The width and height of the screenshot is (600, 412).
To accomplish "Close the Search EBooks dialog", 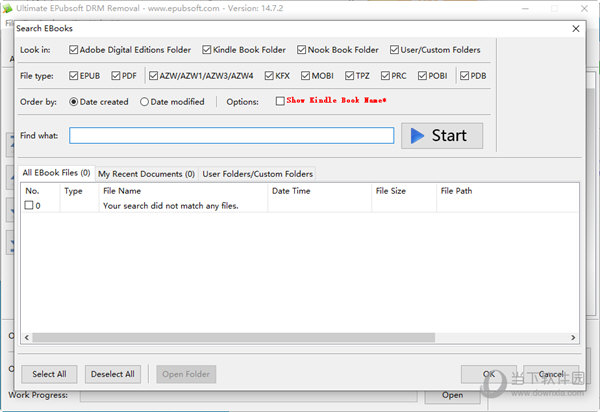I will 576,29.
